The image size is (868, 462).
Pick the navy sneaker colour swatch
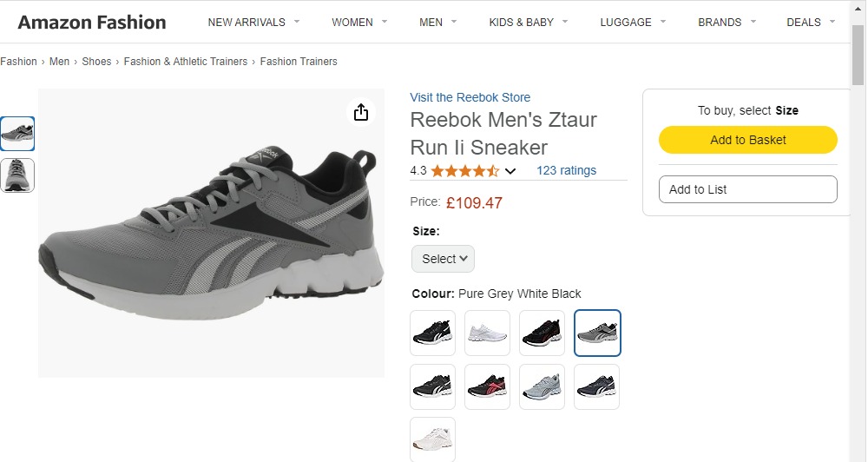[x=598, y=386]
